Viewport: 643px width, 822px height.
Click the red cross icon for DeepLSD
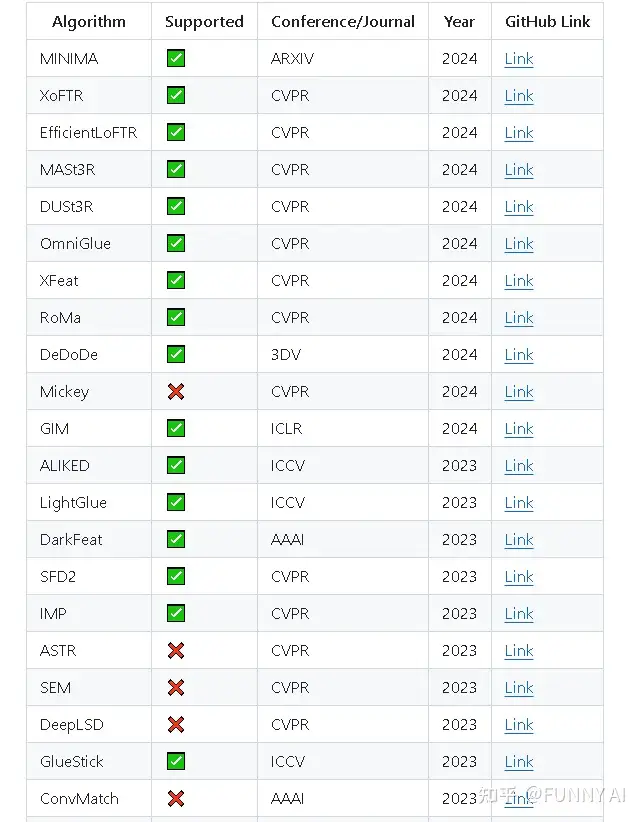pos(176,725)
